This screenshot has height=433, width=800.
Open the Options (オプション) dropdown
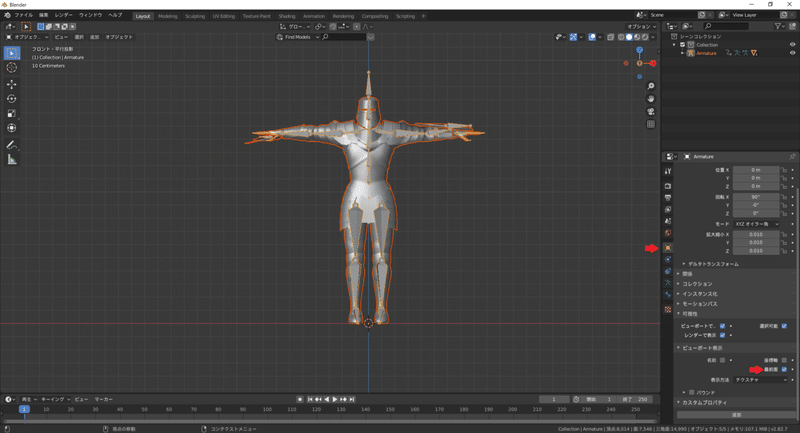click(641, 27)
